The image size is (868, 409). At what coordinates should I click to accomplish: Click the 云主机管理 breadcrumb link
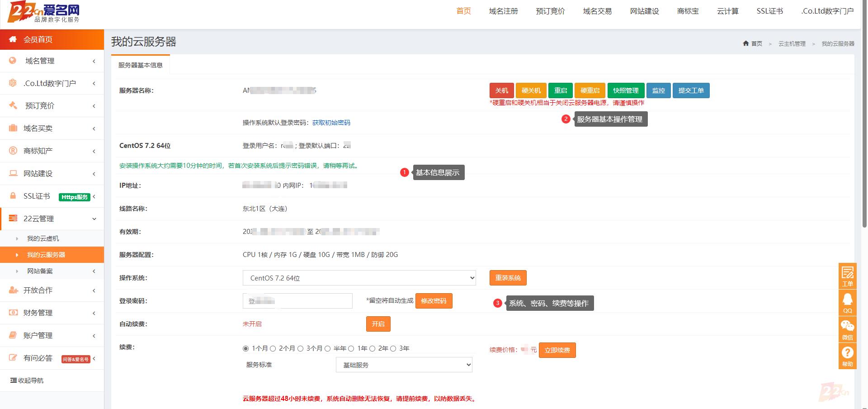(792, 44)
